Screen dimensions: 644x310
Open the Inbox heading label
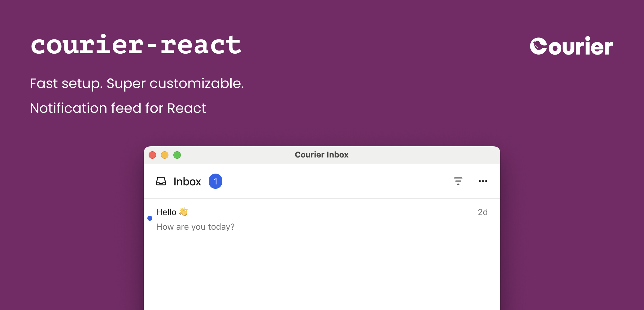pyautogui.click(x=187, y=182)
